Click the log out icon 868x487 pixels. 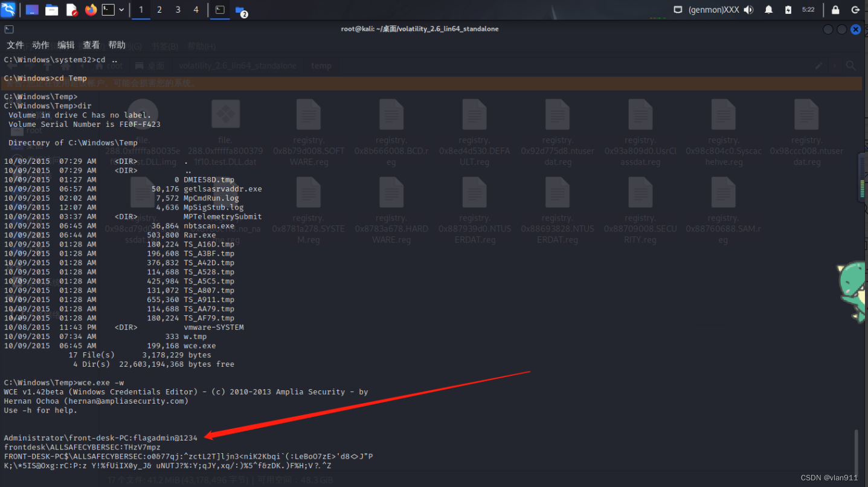[x=855, y=10]
